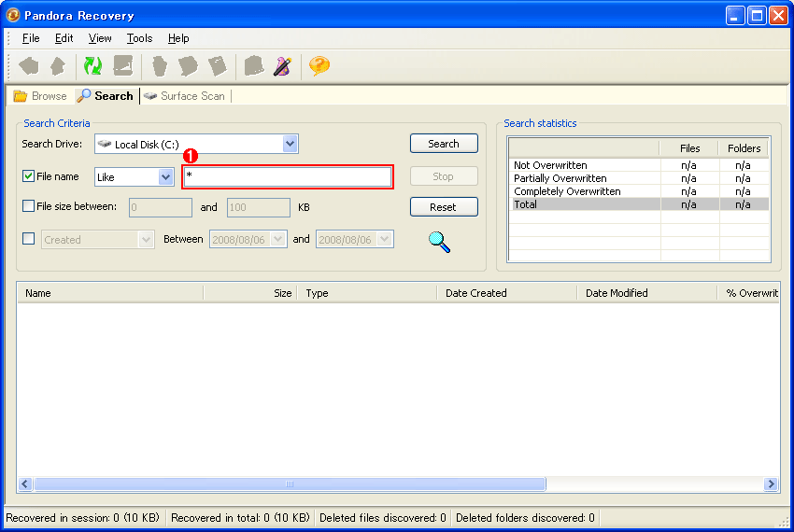The image size is (794, 532).
Task: Open the second 2008/08/06 date picker
Action: [384, 239]
